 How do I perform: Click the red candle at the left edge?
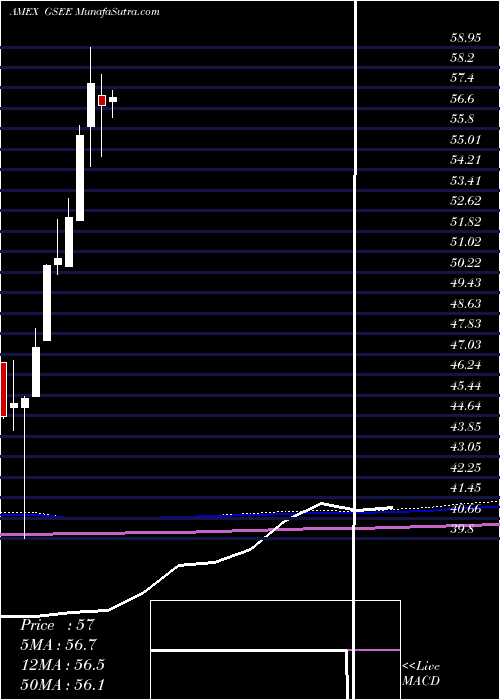tap(3, 389)
